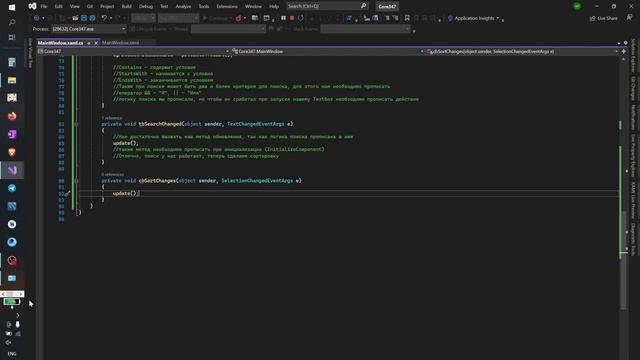Click the tab-well settings gear icon
This screenshot has width=640, height=360.
[x=625, y=42]
